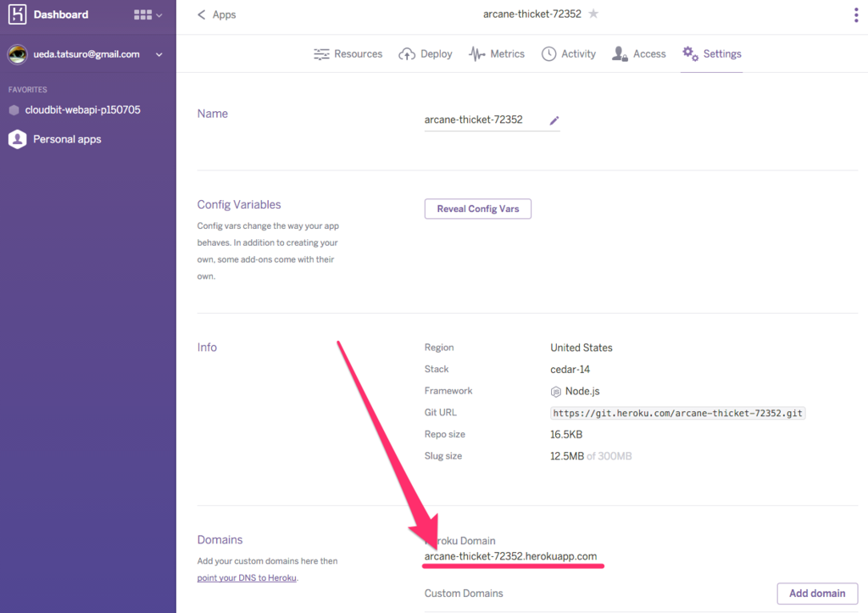Viewport: 868px width, 613px height.
Task: Switch to the Activity tab
Action: click(x=569, y=53)
